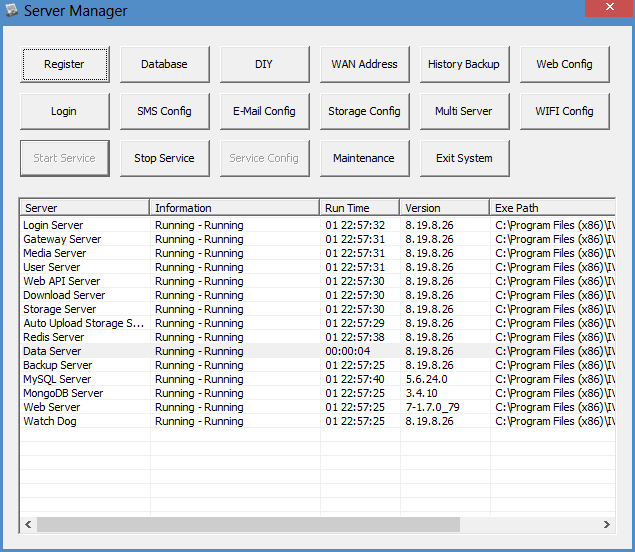Open WAN Address settings
Viewport: 635px width, 552px height.
(x=364, y=64)
